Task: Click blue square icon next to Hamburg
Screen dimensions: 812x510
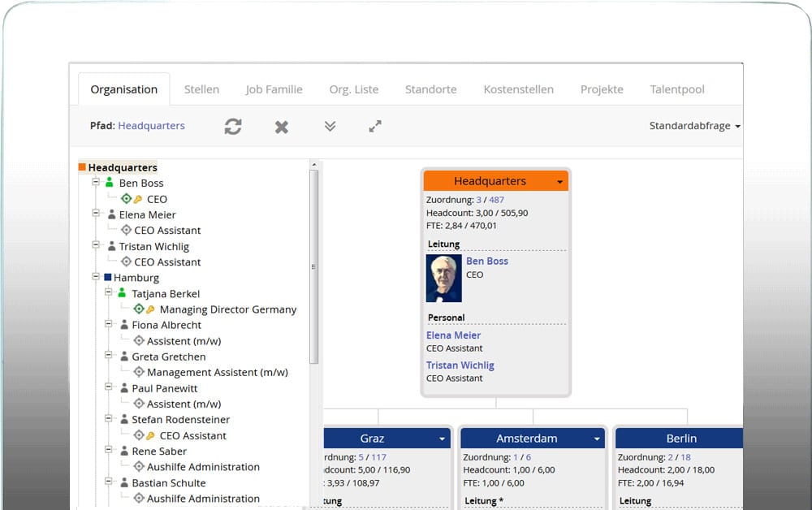Action: pyautogui.click(x=108, y=277)
